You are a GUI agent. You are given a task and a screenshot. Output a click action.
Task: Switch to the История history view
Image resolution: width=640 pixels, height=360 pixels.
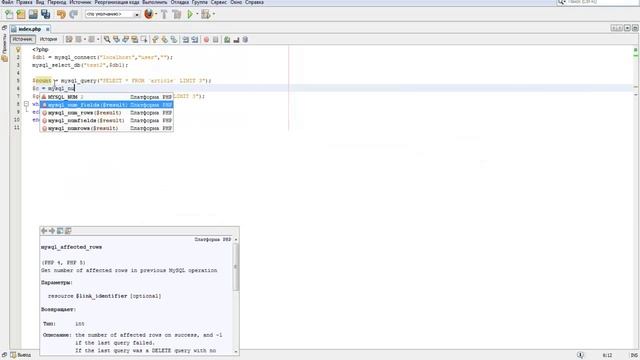(48, 39)
